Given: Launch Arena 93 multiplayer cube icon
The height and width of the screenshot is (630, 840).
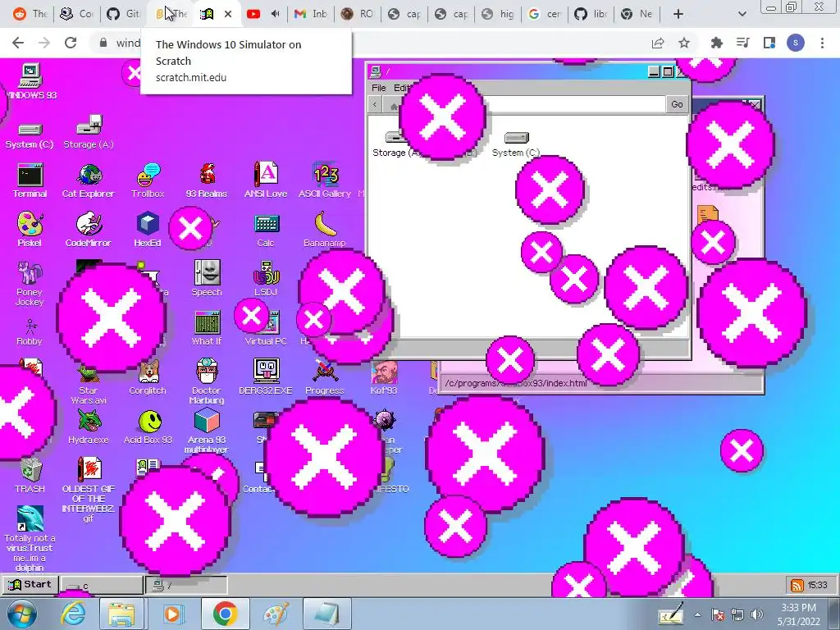Looking at the screenshot, I should pos(207,430).
